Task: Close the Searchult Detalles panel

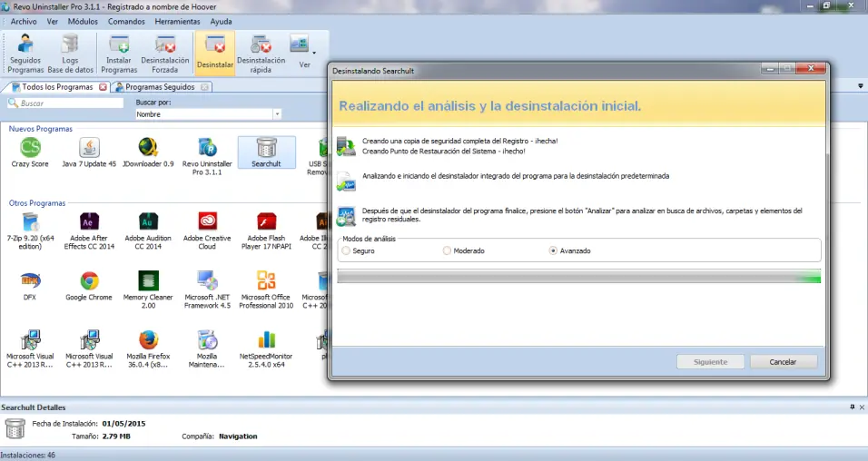Action: (862, 407)
